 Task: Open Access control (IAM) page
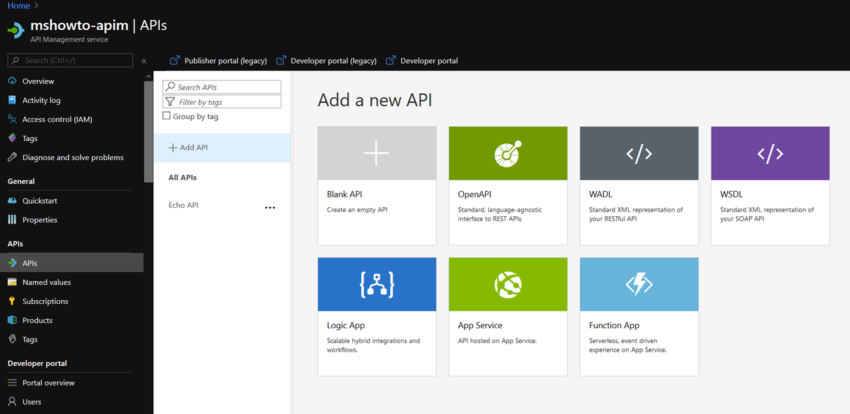57,119
